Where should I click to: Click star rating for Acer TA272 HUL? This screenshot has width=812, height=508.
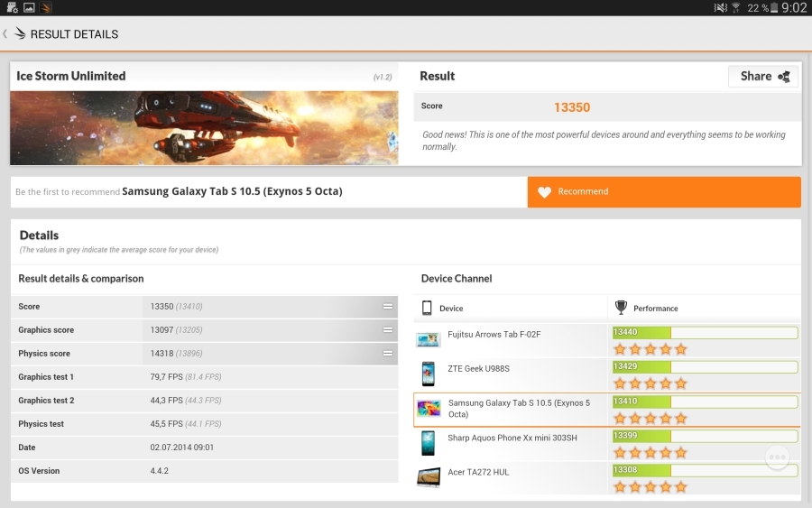pyautogui.click(x=650, y=486)
